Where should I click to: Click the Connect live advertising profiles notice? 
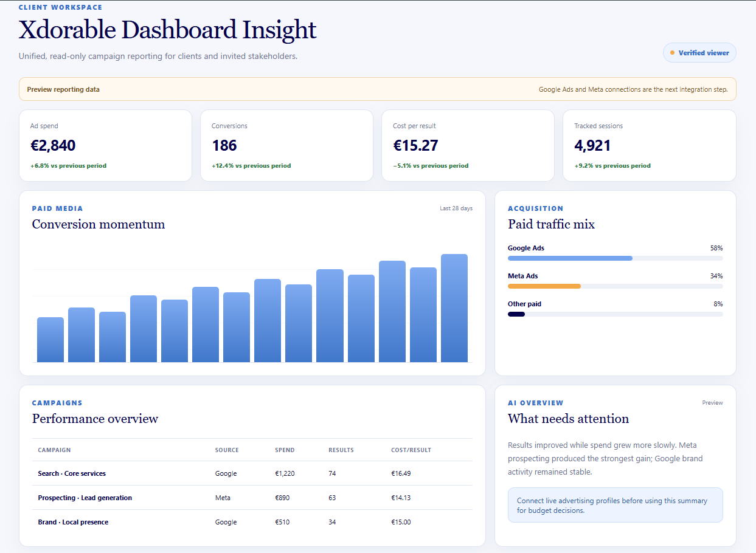click(x=616, y=505)
